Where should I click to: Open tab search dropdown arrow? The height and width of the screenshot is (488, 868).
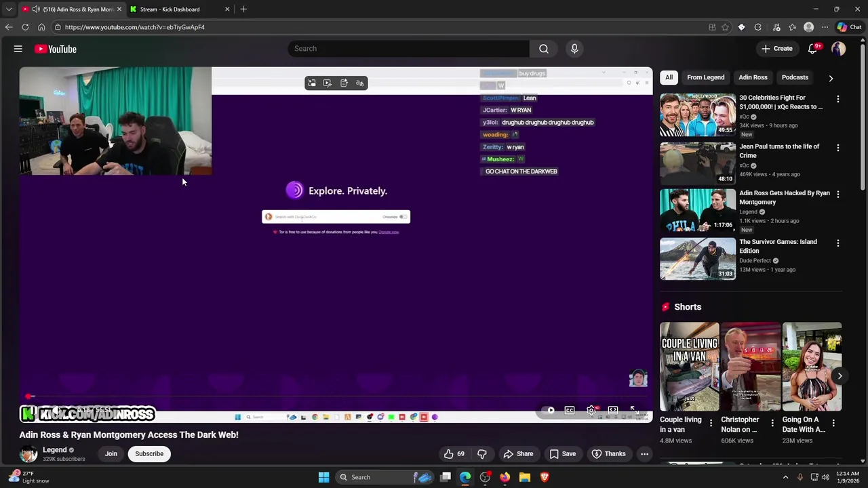pos(9,9)
